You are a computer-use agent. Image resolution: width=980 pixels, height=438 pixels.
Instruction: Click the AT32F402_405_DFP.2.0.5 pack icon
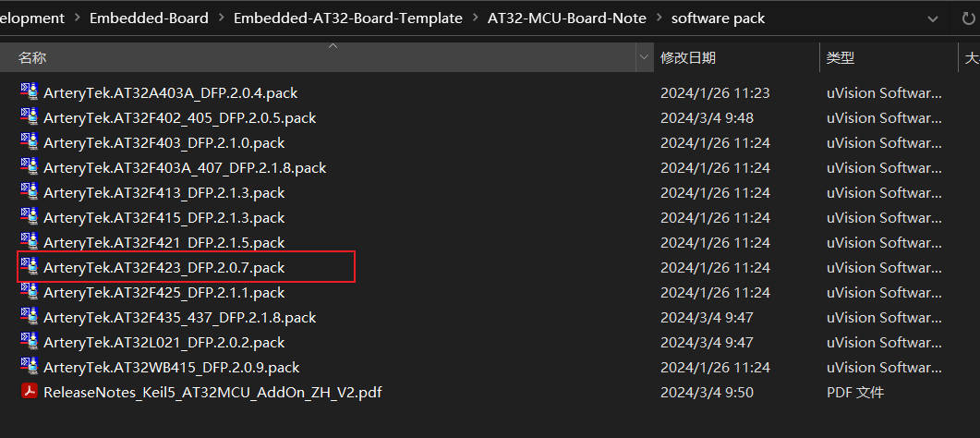point(30,117)
